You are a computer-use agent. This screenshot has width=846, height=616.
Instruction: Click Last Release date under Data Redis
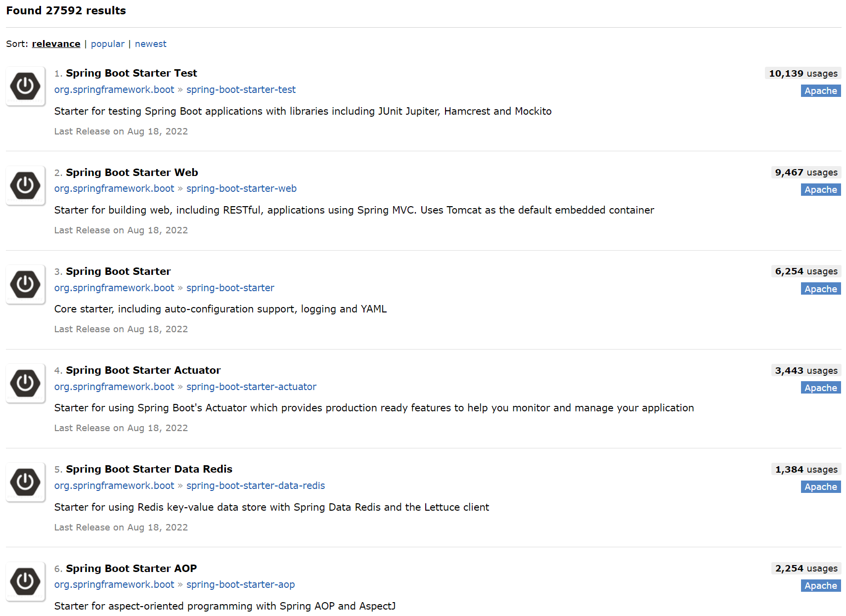[x=121, y=528]
